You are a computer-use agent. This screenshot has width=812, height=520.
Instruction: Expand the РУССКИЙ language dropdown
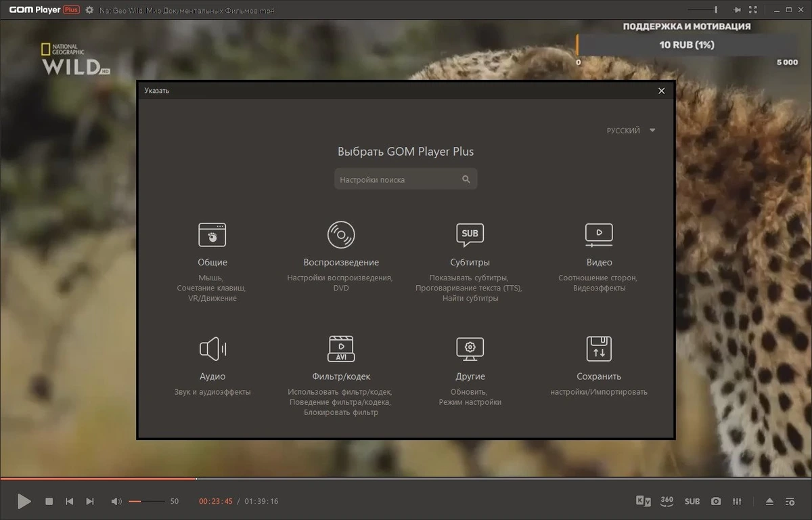[631, 131]
